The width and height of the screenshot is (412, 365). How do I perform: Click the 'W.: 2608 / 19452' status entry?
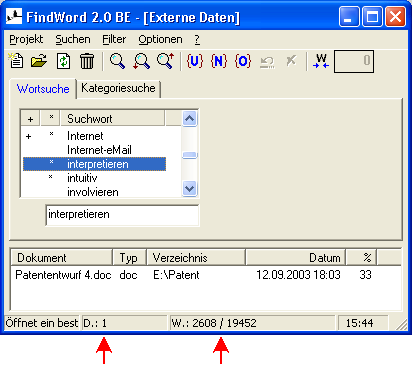[x=252, y=323]
